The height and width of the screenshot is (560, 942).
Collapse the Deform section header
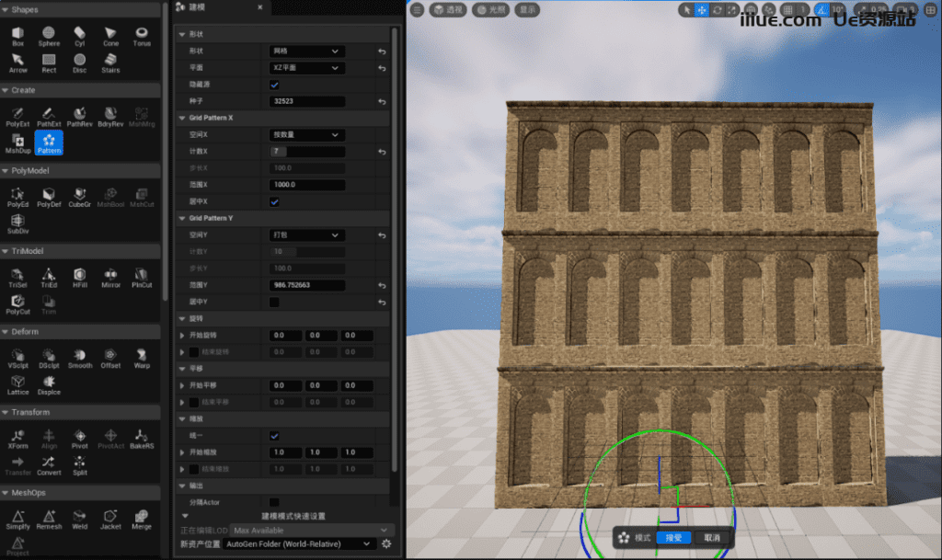pyautogui.click(x=25, y=332)
